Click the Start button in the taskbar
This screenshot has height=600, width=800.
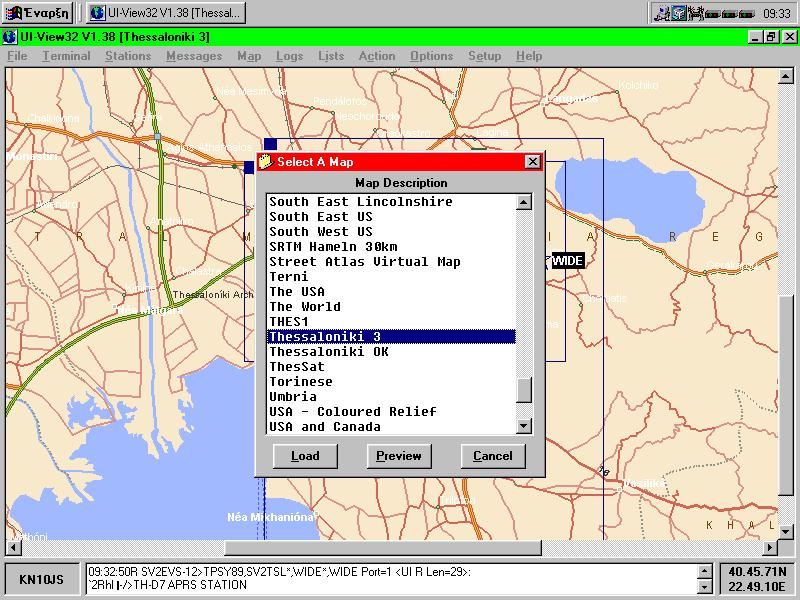click(x=37, y=13)
